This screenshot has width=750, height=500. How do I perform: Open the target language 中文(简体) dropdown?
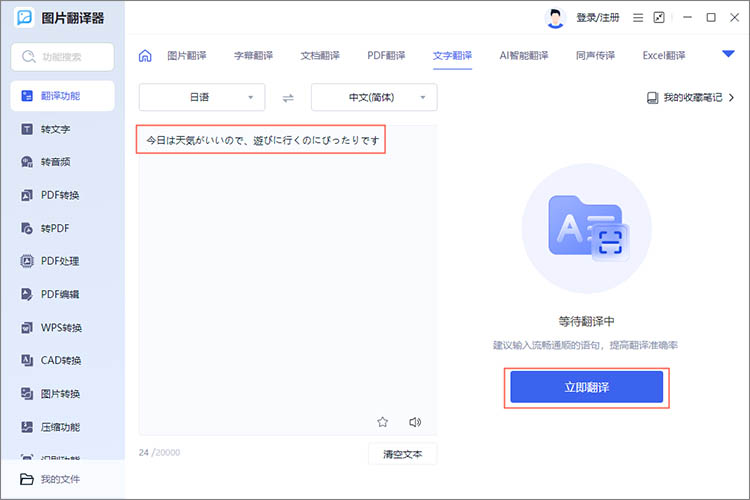click(x=374, y=97)
